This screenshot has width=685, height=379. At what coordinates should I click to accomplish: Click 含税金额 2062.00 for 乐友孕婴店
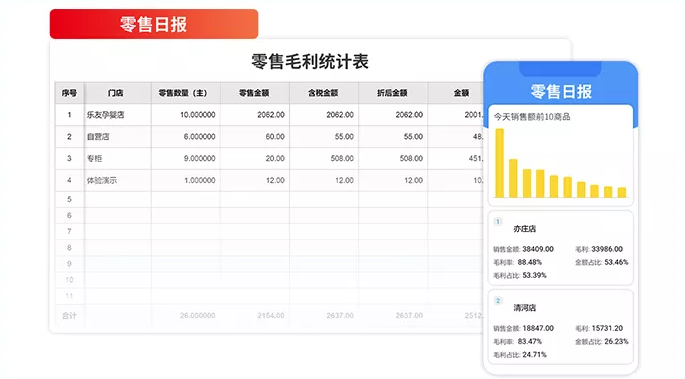coord(340,115)
